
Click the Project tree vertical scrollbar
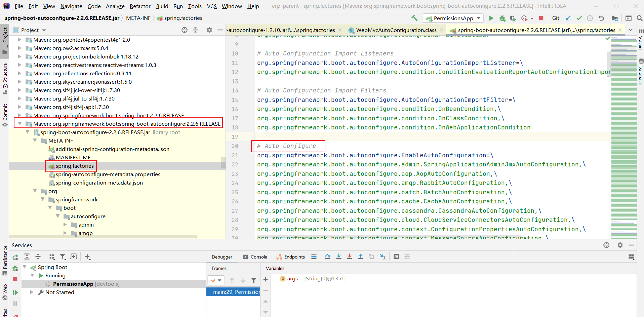click(x=223, y=162)
